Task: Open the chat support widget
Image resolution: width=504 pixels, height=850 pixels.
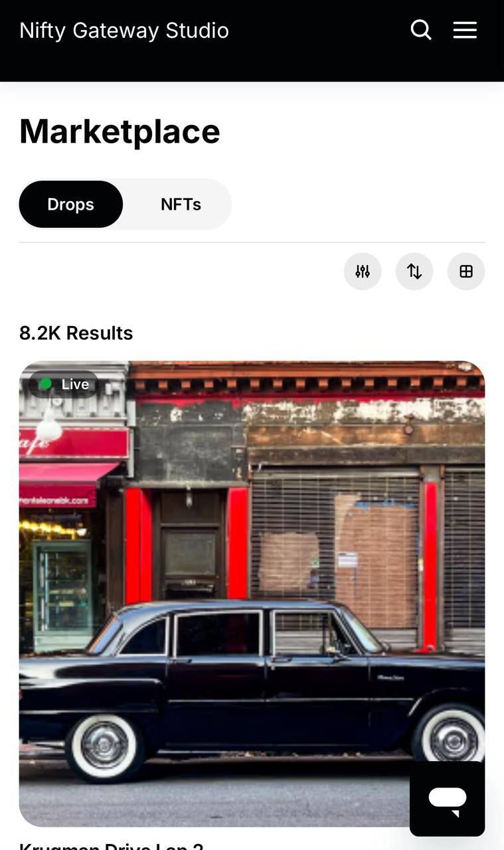Action: (x=447, y=798)
